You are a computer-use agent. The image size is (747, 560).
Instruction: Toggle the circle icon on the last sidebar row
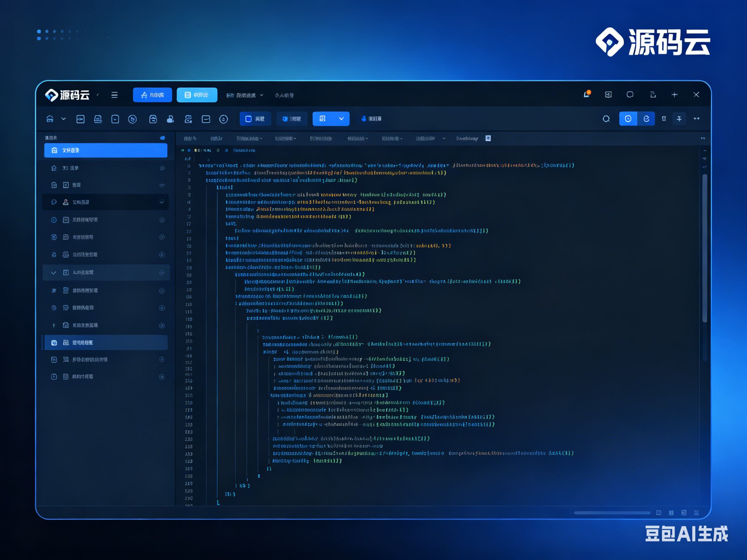click(162, 377)
